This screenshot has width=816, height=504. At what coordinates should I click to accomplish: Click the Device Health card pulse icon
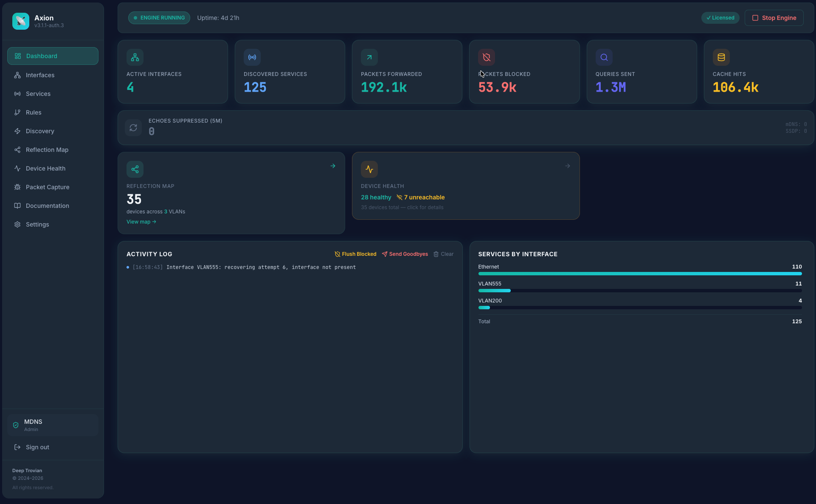pyautogui.click(x=369, y=169)
